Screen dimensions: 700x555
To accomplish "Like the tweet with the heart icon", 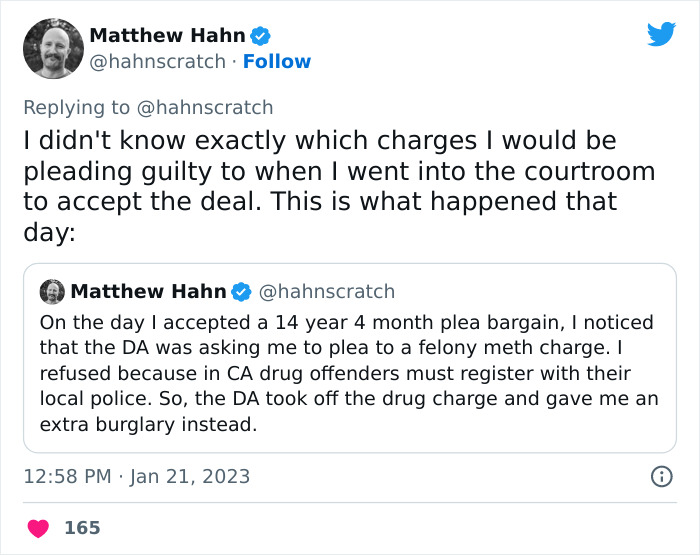I will (38, 527).
